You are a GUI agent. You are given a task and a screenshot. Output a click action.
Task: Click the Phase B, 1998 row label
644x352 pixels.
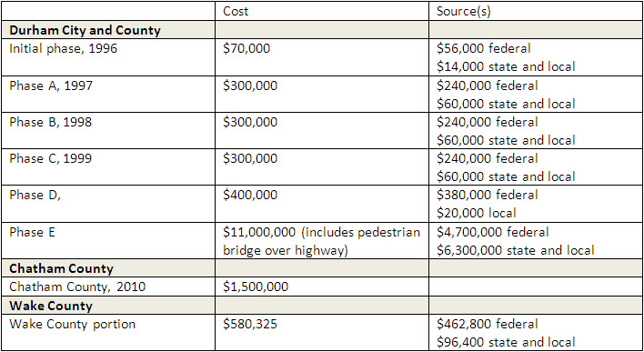coord(51,122)
